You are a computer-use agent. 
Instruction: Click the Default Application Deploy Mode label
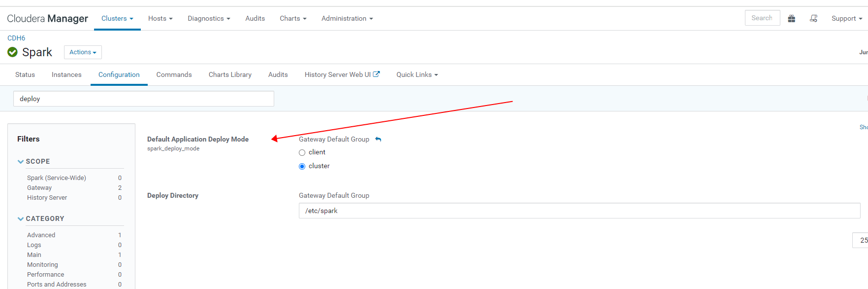(198, 139)
